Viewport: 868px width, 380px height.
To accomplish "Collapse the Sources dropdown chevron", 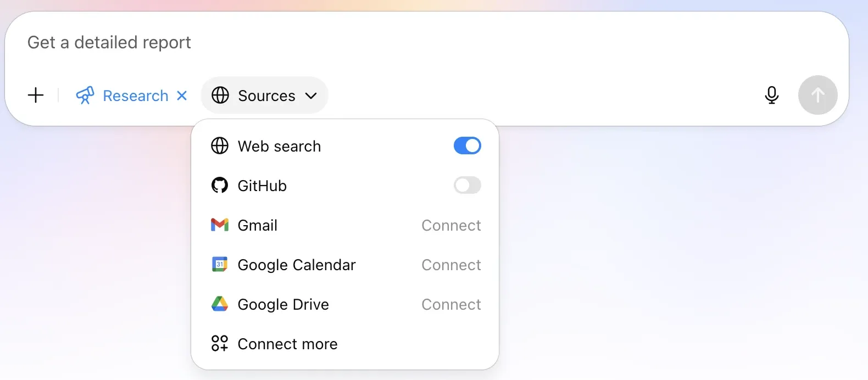I will 311,96.
